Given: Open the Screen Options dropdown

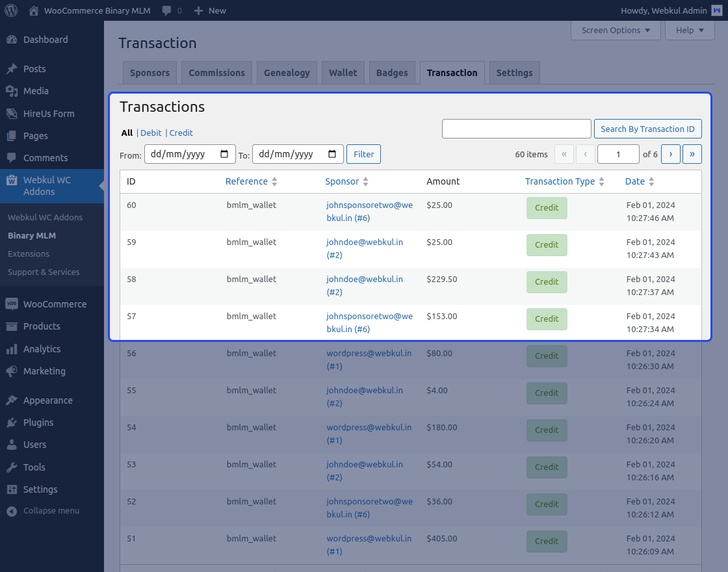Looking at the screenshot, I should [x=614, y=30].
